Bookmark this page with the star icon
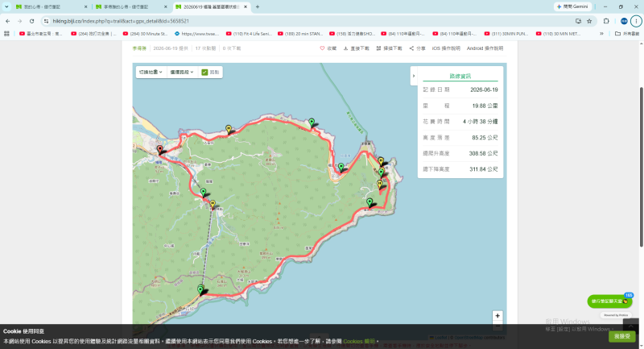 (589, 21)
